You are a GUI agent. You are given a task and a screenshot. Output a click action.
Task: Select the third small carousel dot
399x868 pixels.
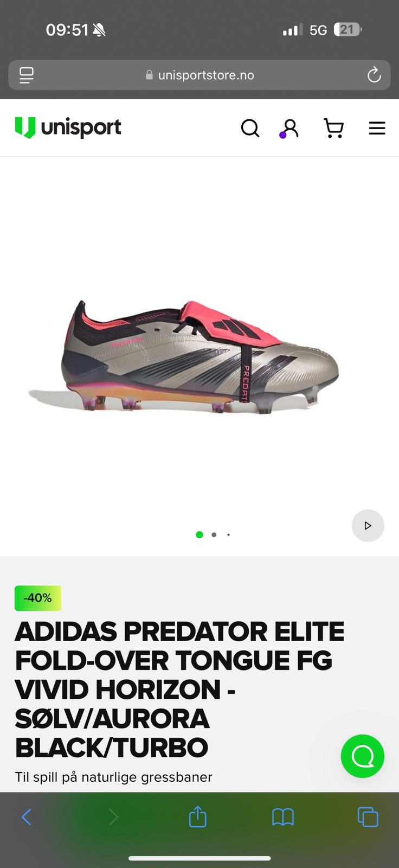(228, 535)
